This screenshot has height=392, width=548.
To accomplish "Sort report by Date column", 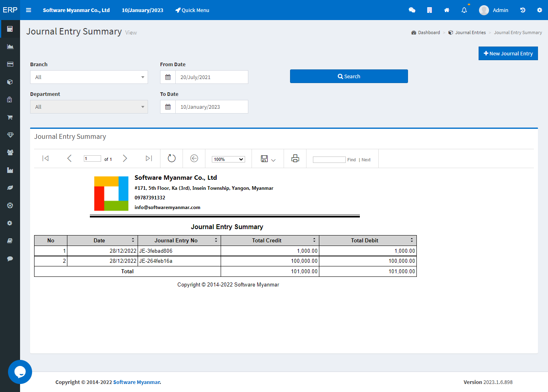I will [133, 240].
